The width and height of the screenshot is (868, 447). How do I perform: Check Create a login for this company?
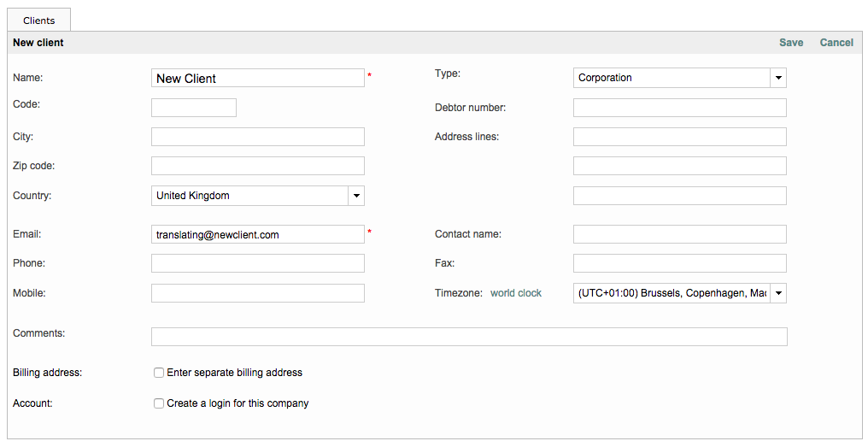[159, 403]
